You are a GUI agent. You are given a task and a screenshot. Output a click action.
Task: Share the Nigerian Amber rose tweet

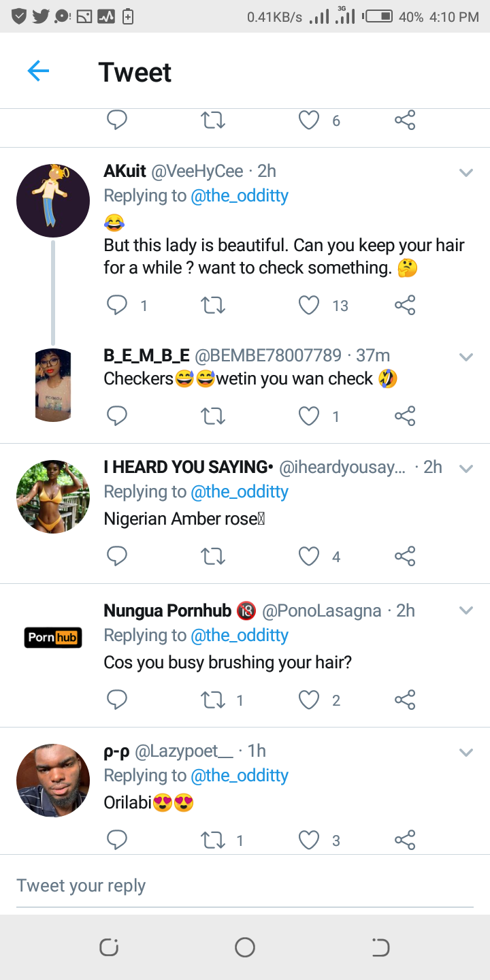click(405, 557)
